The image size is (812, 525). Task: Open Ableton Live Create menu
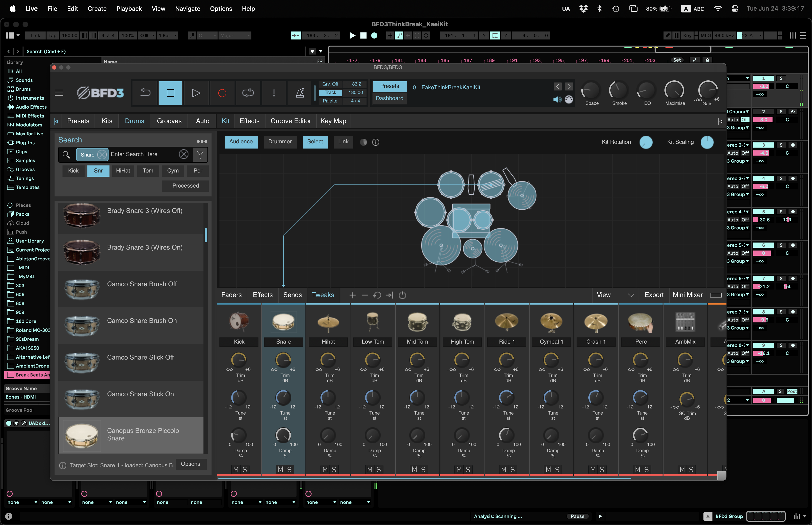[x=97, y=8]
